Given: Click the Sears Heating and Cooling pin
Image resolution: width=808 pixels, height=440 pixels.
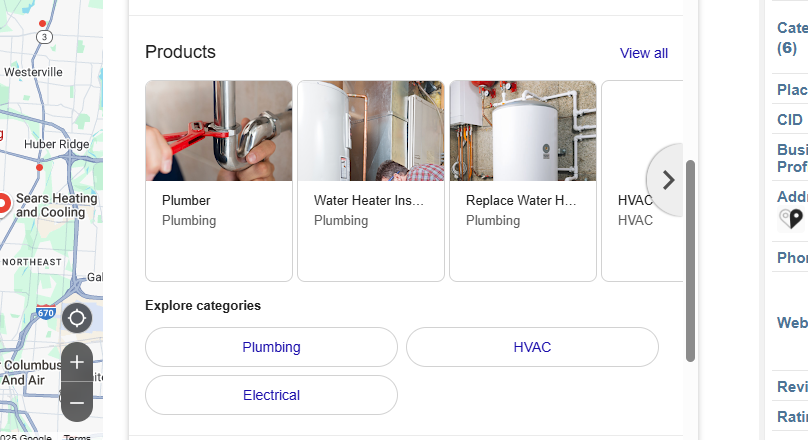Looking at the screenshot, I should point(3,204).
